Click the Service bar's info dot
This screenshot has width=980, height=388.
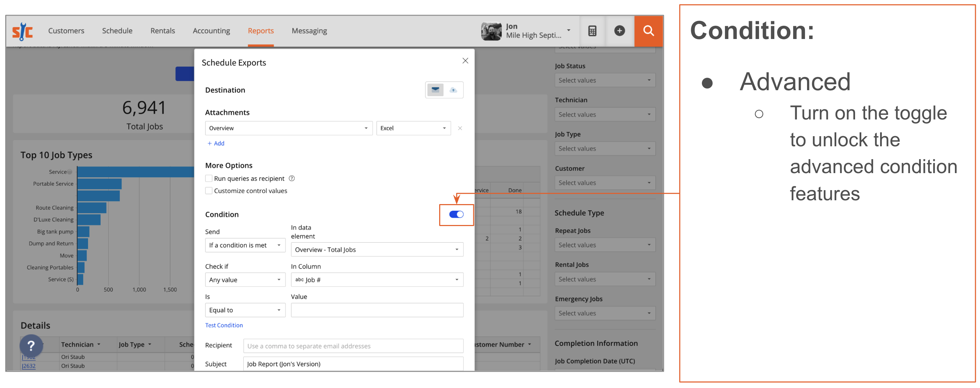coord(70,172)
